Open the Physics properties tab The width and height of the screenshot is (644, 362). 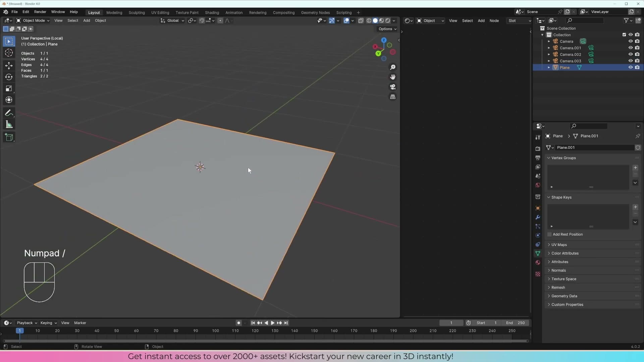(538, 235)
